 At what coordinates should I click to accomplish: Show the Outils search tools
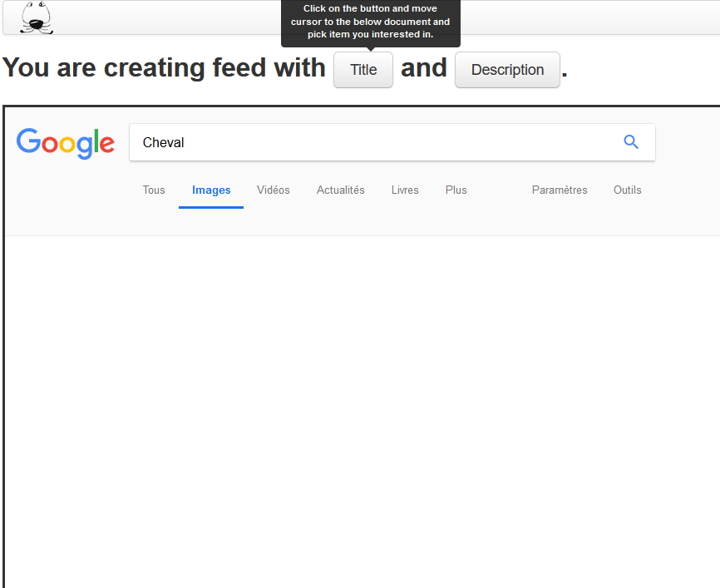628,190
